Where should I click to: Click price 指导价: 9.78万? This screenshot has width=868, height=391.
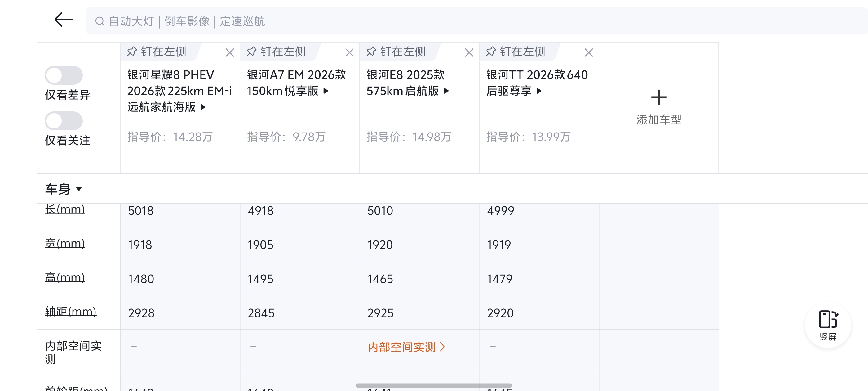(286, 137)
